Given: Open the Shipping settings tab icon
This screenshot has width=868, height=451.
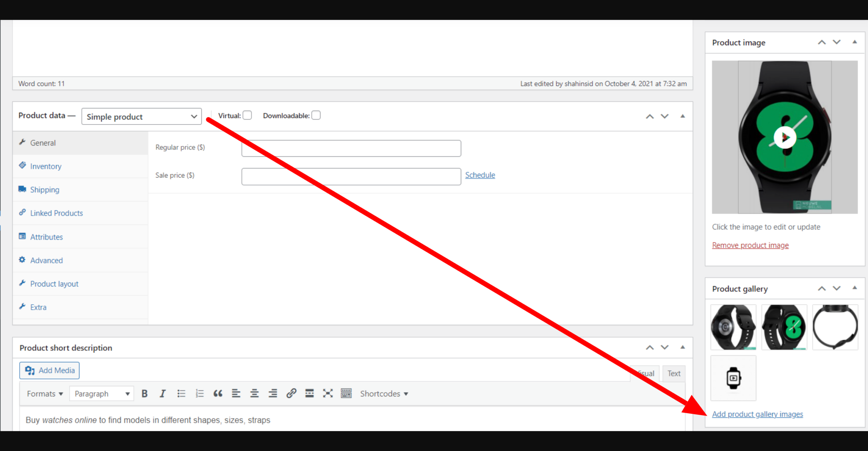Looking at the screenshot, I should pyautogui.click(x=22, y=189).
